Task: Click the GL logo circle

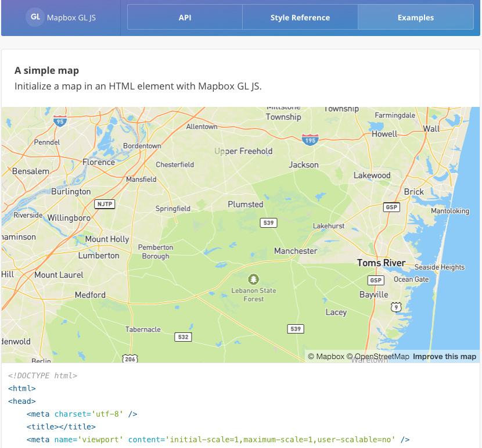Action: click(35, 17)
